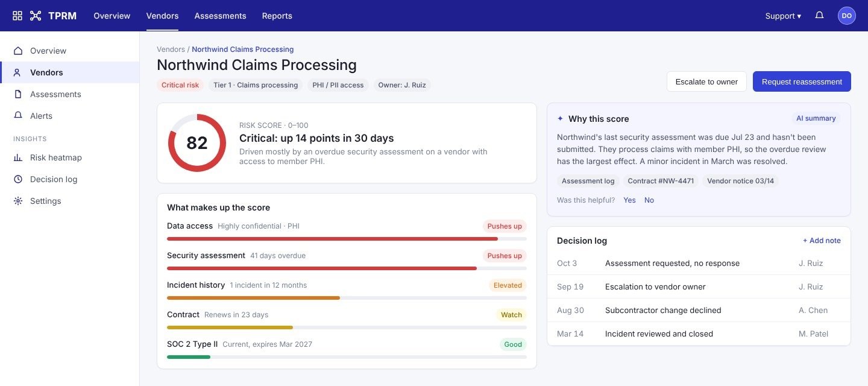Go to the Assessments top navigation tab
This screenshot has height=386, width=868.
point(220,16)
